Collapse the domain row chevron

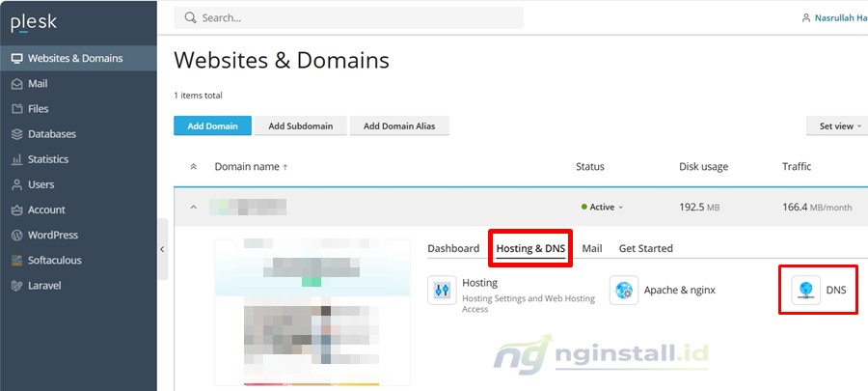[193, 208]
